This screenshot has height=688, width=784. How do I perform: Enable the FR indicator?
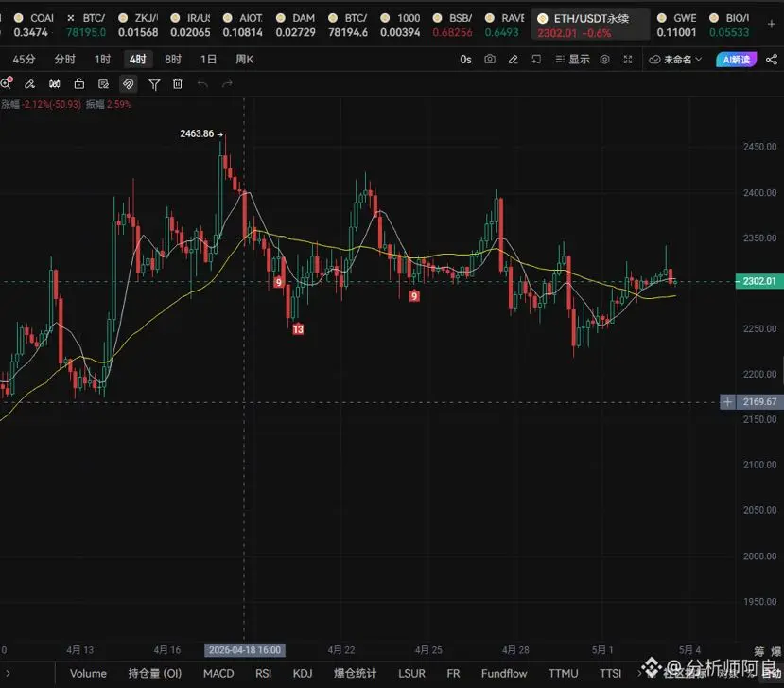[454, 674]
